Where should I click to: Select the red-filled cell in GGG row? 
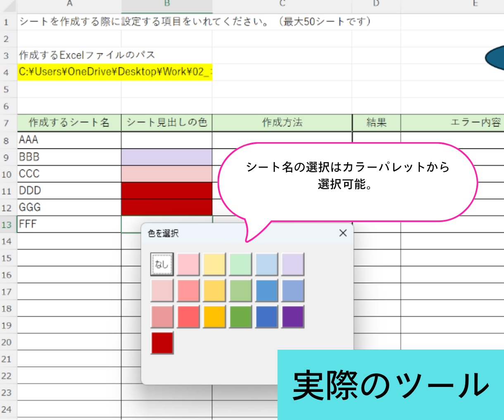pyautogui.click(x=167, y=208)
